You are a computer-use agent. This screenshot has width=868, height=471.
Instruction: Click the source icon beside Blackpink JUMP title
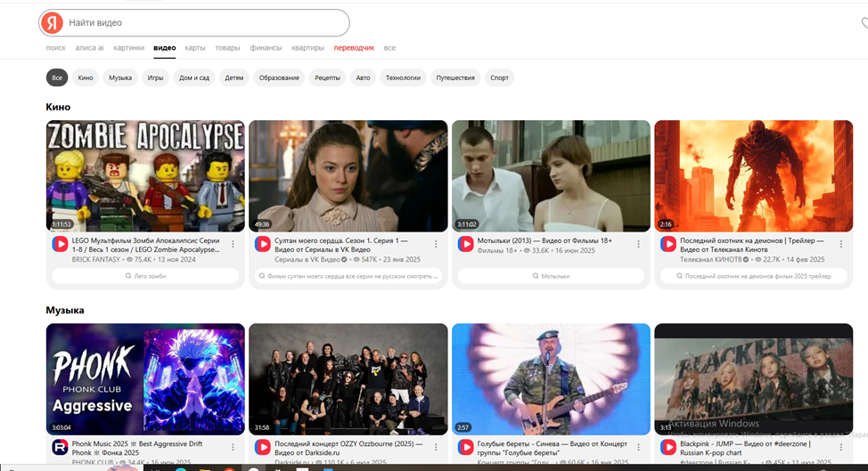(x=668, y=447)
